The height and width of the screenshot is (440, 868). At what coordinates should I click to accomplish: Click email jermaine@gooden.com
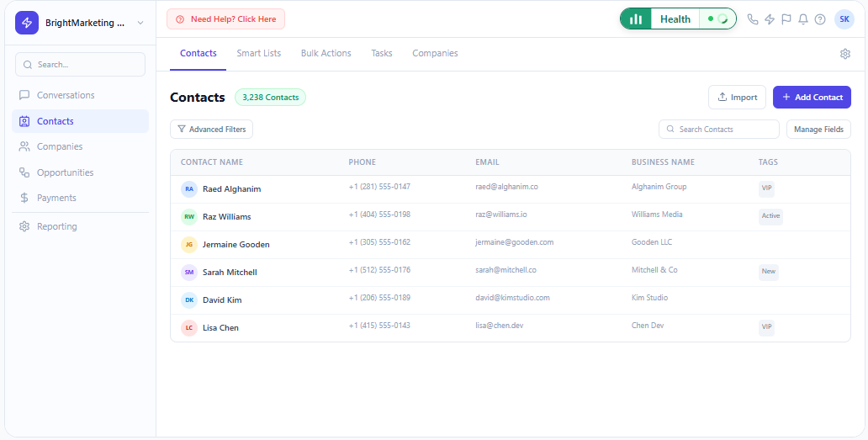click(514, 241)
